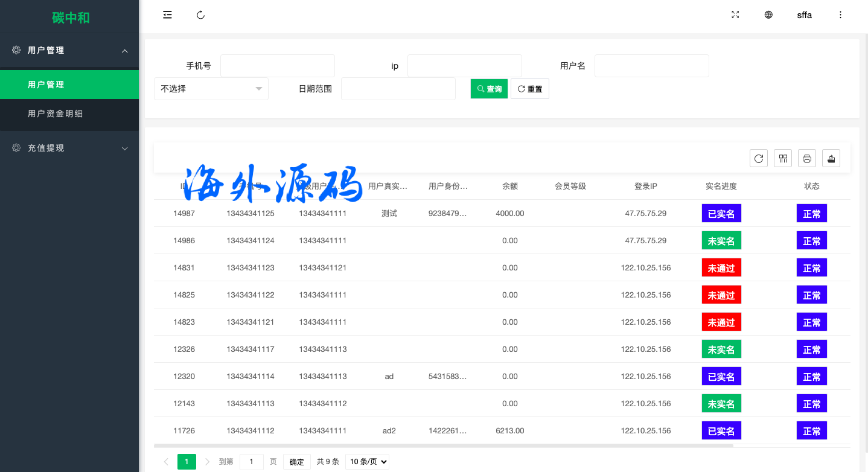
Task: Open the 10 条/页 page size dropdown
Action: pos(367,462)
